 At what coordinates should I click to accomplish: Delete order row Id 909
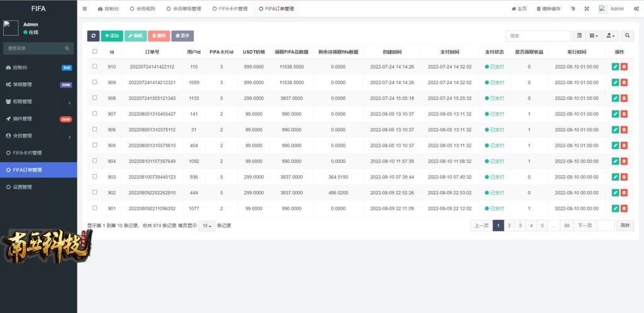[x=624, y=82]
